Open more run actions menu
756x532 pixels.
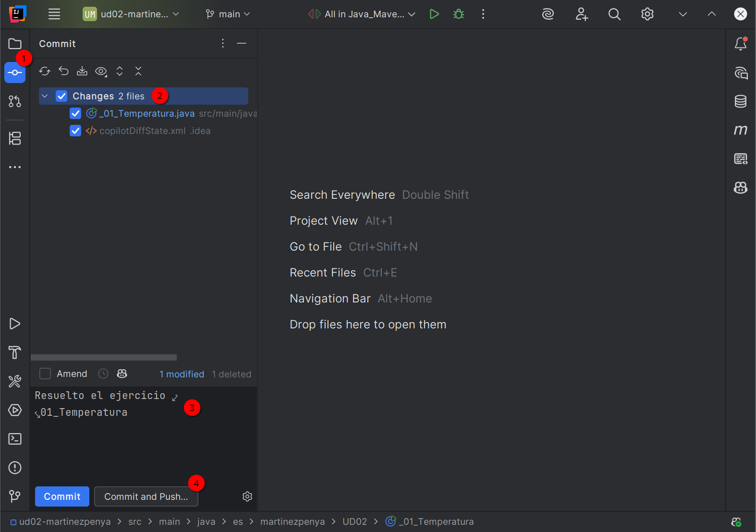[483, 14]
